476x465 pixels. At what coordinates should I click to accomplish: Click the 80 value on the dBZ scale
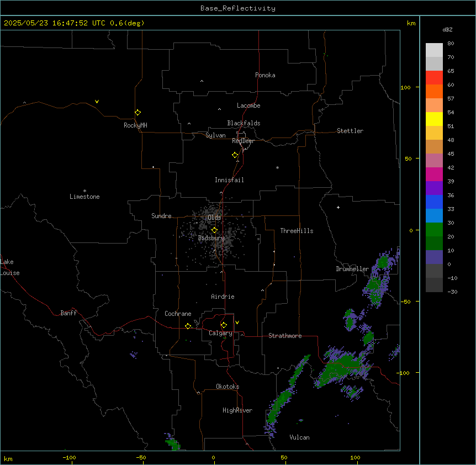451,44
